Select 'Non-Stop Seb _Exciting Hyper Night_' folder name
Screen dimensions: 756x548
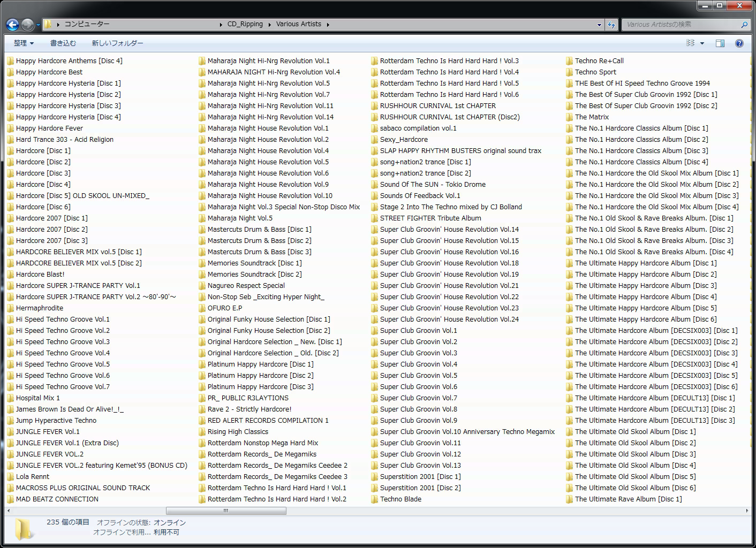[266, 297]
